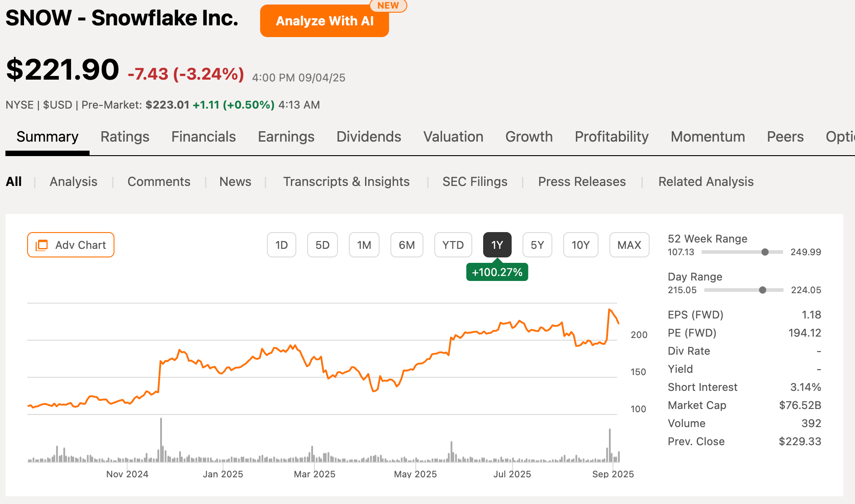This screenshot has height=504, width=855.
Task: Click the Analyze With AI button
Action: point(324,20)
